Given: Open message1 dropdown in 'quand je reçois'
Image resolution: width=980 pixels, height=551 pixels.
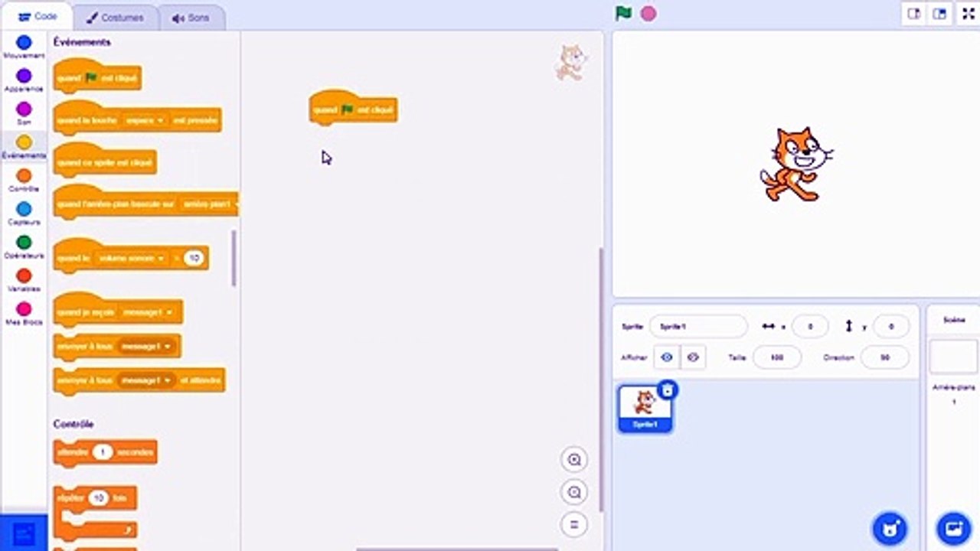Looking at the screenshot, I should (x=148, y=312).
